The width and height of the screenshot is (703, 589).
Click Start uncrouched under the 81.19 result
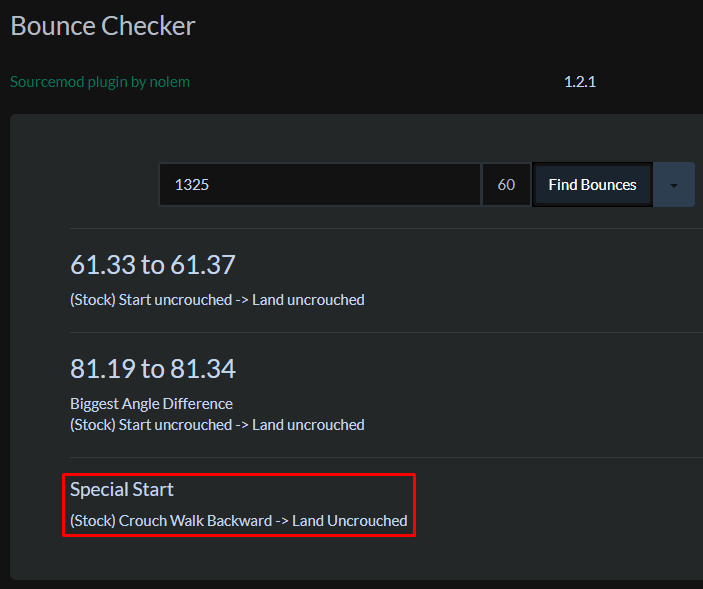(x=175, y=425)
